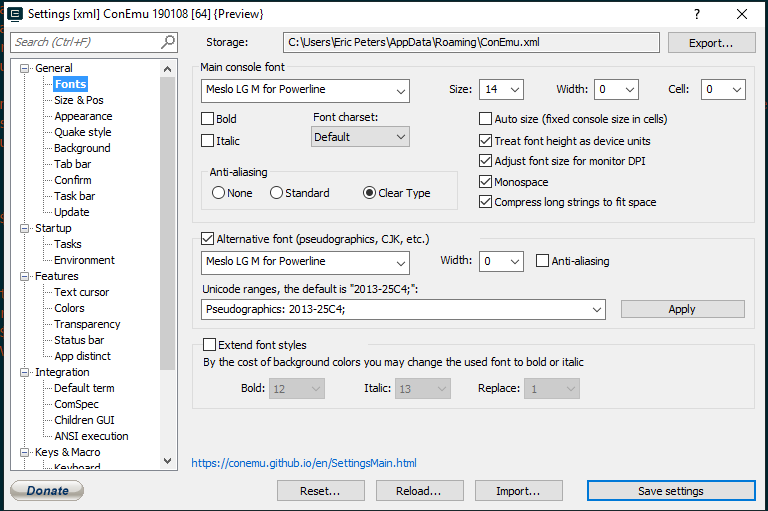768x511 pixels.
Task: Toggle the Alternative font checkbox
Action: pos(208,239)
